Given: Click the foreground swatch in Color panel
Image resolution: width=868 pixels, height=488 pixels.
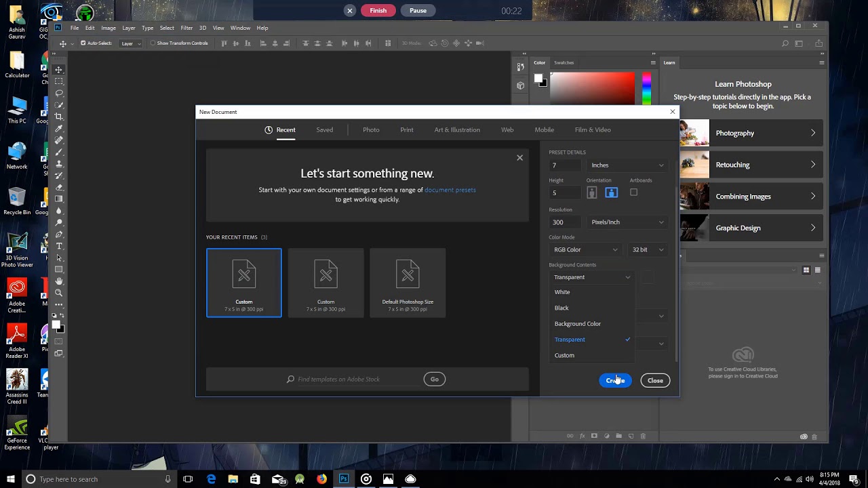Looking at the screenshot, I should pos(538,79).
